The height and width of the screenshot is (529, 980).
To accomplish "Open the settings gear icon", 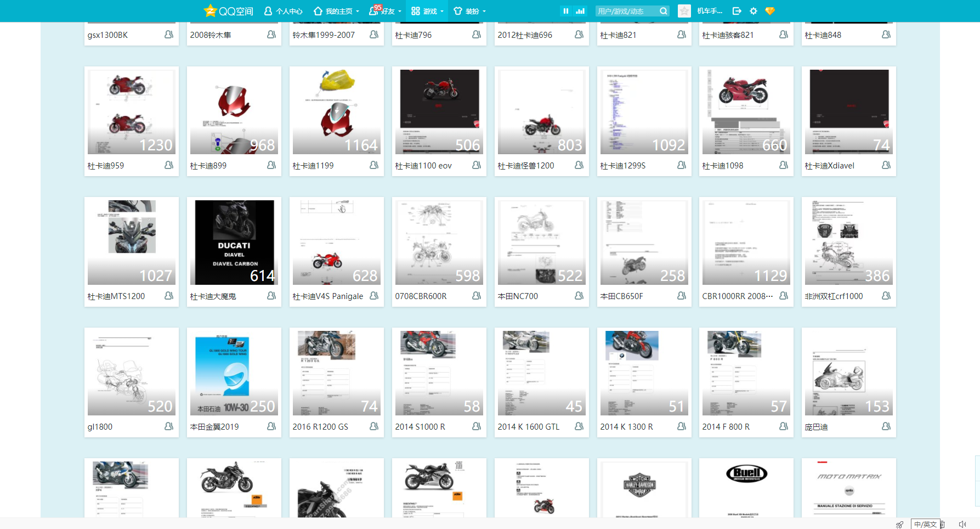I will 754,11.
